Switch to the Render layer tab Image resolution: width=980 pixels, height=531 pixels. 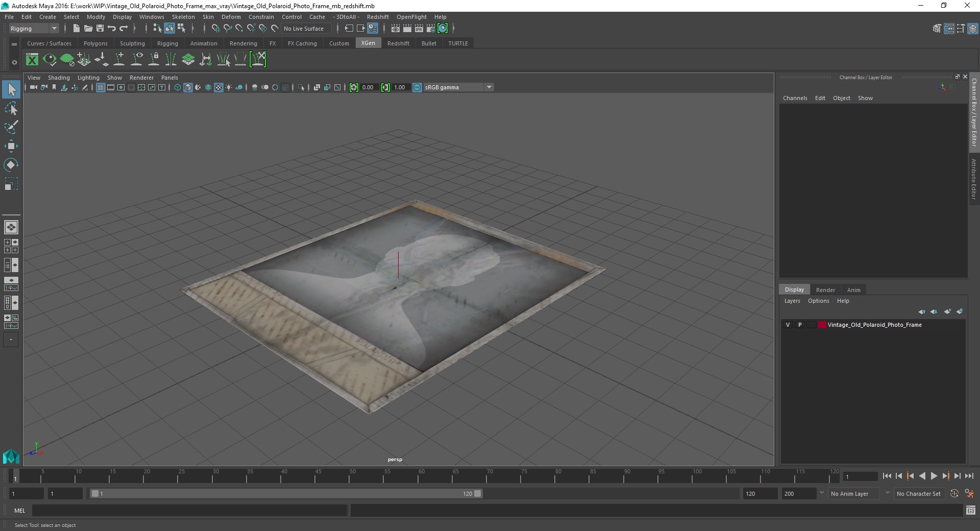[x=825, y=290]
